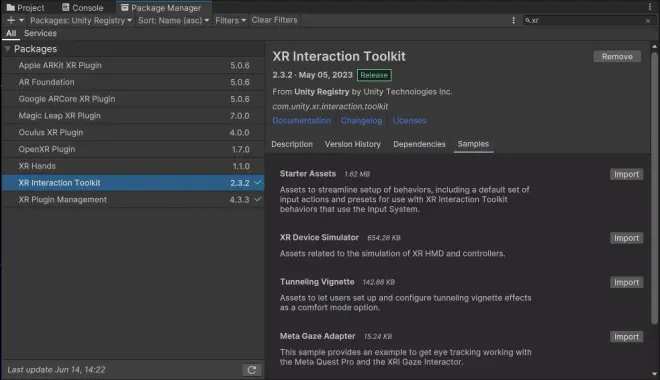Screen dimensions: 660x380
Task: Clear the search field with X icon
Action: [x=648, y=21]
